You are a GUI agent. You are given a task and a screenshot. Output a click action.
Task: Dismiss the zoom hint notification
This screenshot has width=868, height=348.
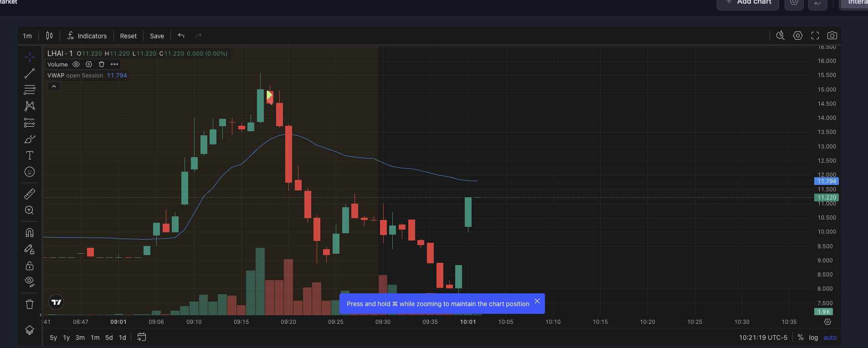point(537,301)
